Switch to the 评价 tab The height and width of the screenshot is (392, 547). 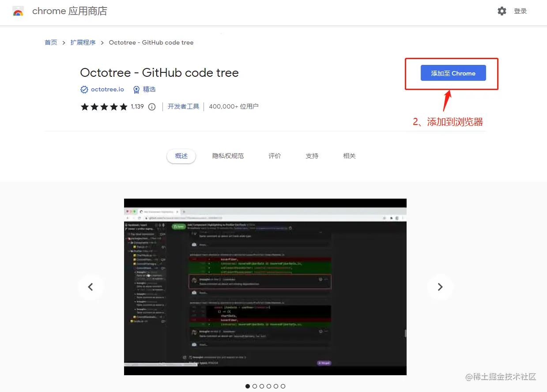pyautogui.click(x=275, y=156)
